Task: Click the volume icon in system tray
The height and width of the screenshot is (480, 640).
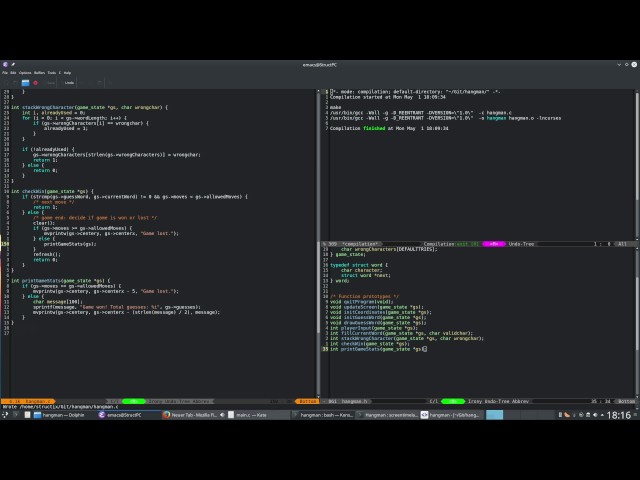Action: pyautogui.click(x=595, y=415)
